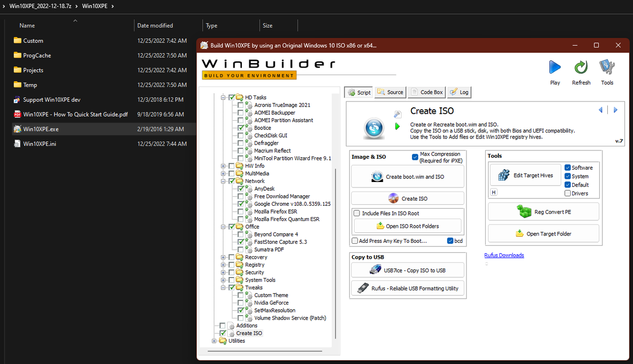The image size is (633, 364).
Task: Expand the Recovery tree node
Action: pos(223,257)
